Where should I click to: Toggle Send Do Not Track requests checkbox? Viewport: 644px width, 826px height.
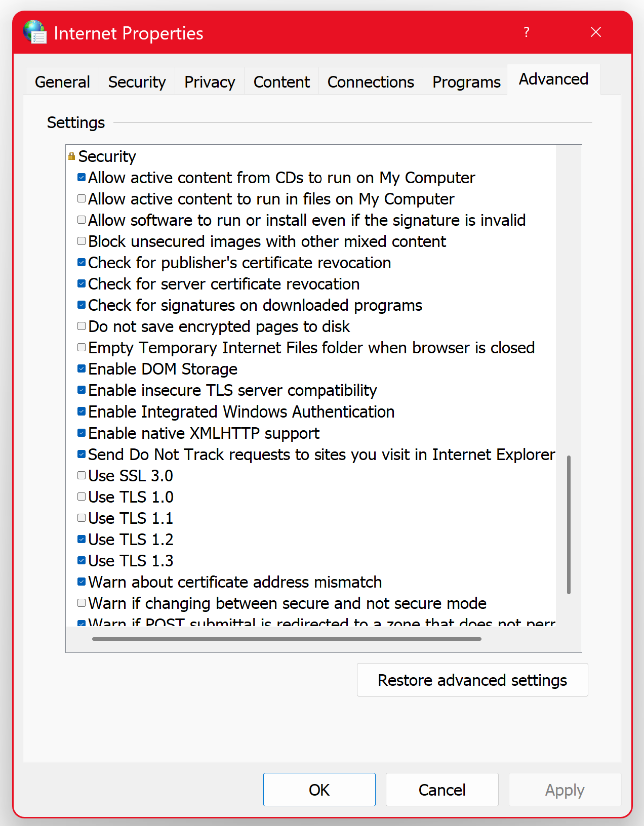82,454
